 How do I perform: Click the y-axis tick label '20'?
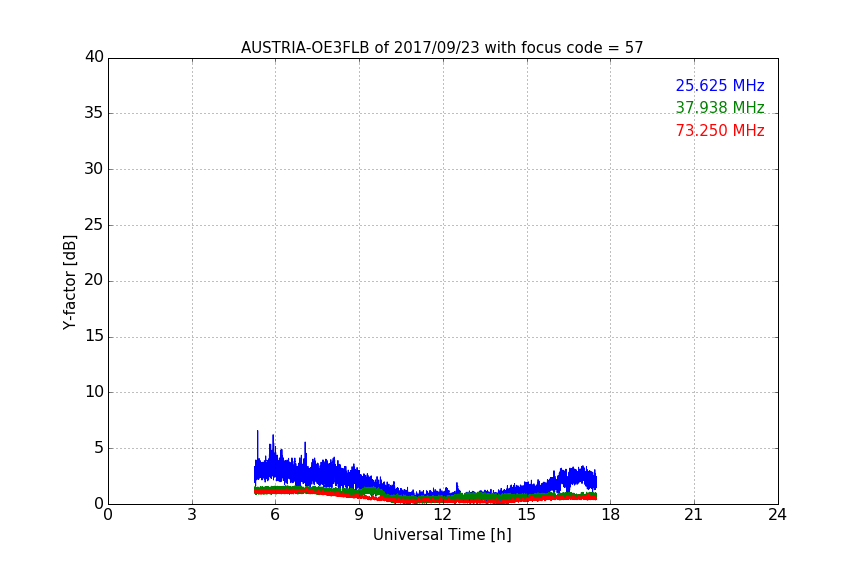94,280
